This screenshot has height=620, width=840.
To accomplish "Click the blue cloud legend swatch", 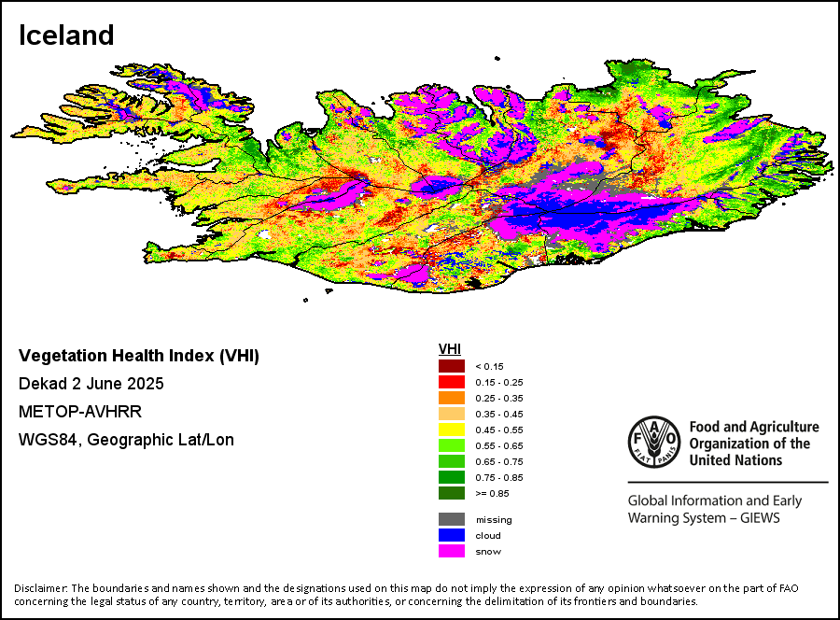I will pyautogui.click(x=452, y=535).
